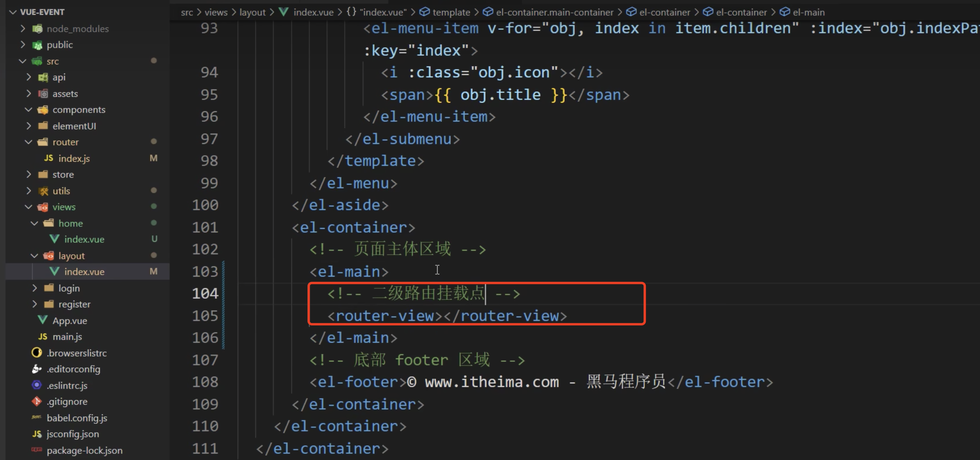
Task: Click the JS icon beside jsconfig.json
Action: click(37, 434)
